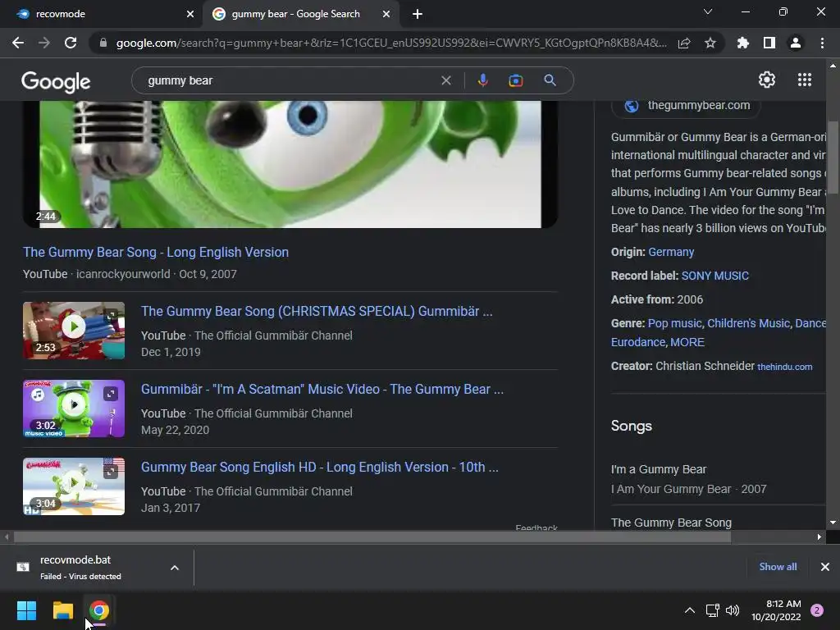Open Google quick settings gear

(x=767, y=80)
